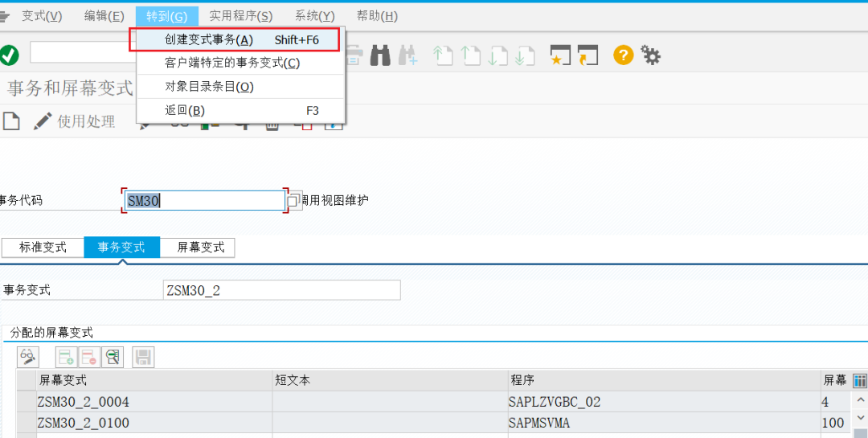Click the Insert Row icon
The width and height of the screenshot is (868, 438).
tap(67, 357)
